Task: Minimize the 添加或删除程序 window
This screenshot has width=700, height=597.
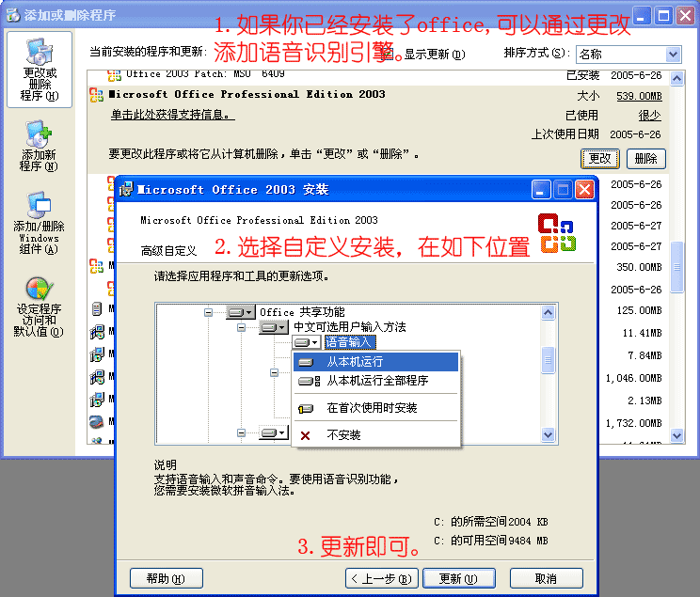Action: click(x=642, y=16)
